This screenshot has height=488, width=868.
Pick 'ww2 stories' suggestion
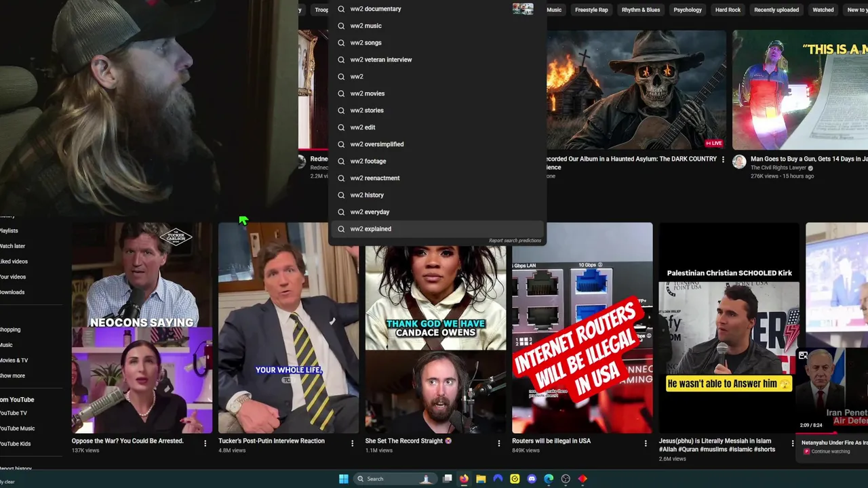[x=437, y=110]
